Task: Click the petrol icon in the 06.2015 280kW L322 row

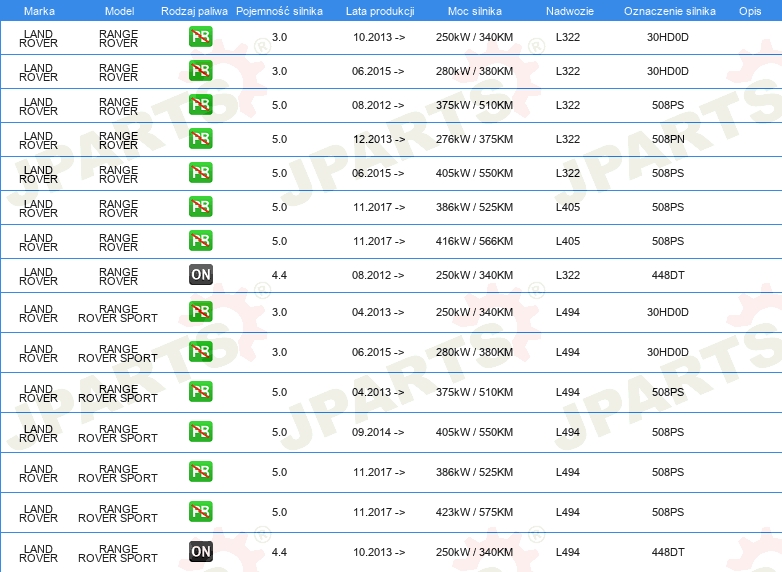Action: click(200, 71)
